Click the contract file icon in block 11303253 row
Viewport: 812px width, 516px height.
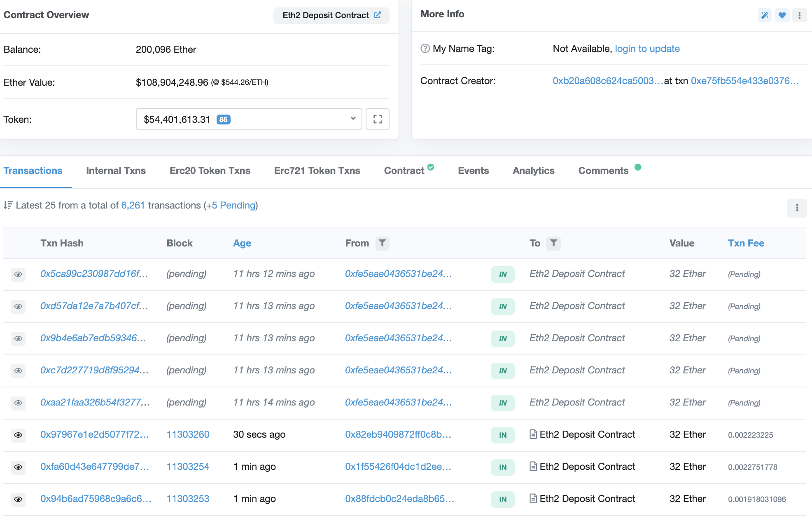tap(533, 499)
